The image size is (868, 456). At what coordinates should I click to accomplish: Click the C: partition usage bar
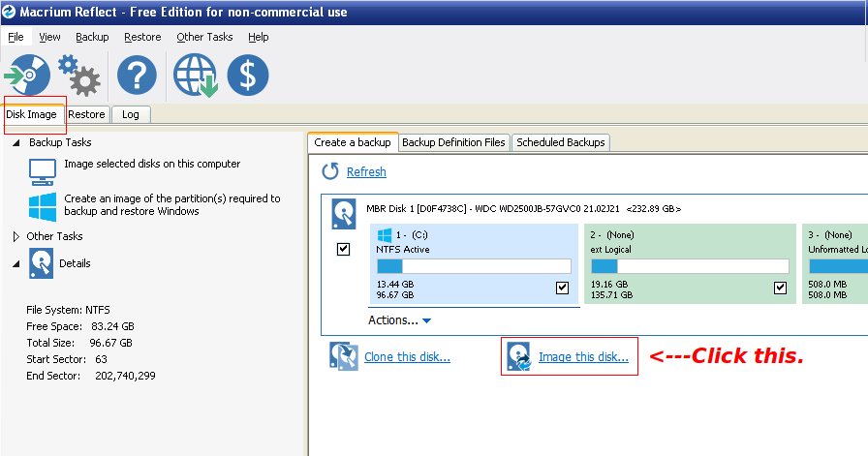473,266
